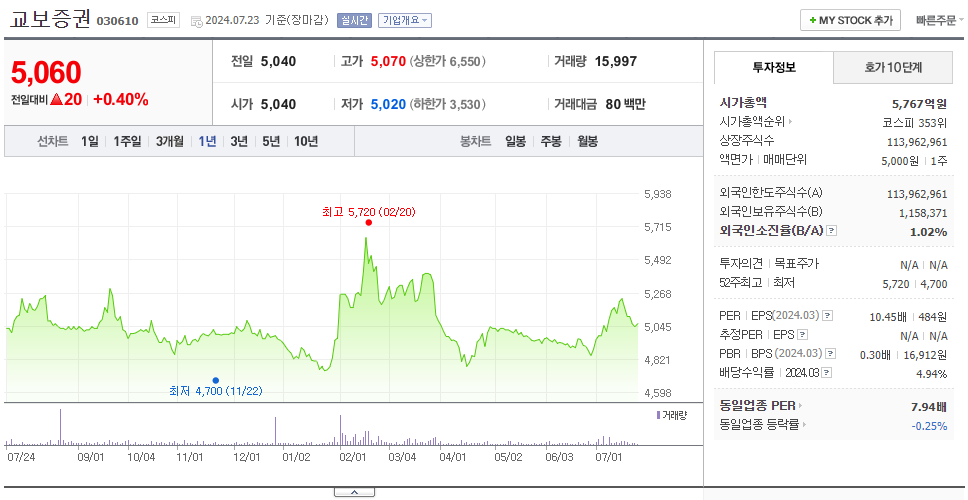Viewport: 968px width, 500px height.
Task: Click the 저가 value 5,020
Action: click(x=388, y=104)
